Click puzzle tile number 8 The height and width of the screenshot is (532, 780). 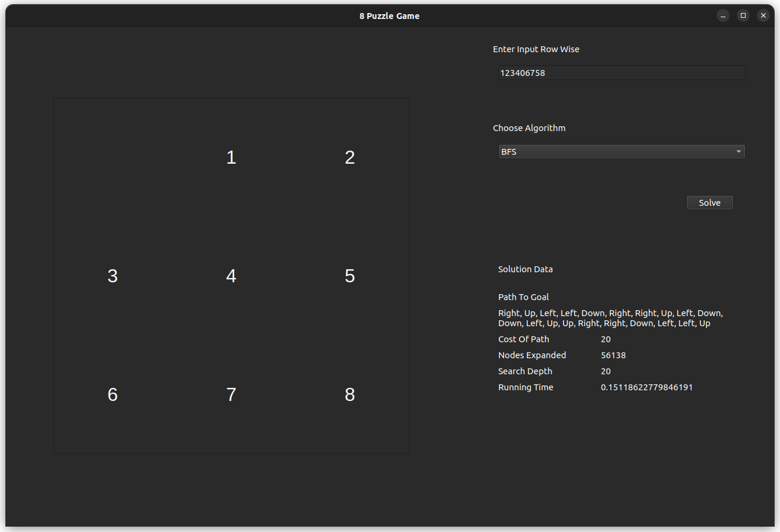[x=350, y=394]
